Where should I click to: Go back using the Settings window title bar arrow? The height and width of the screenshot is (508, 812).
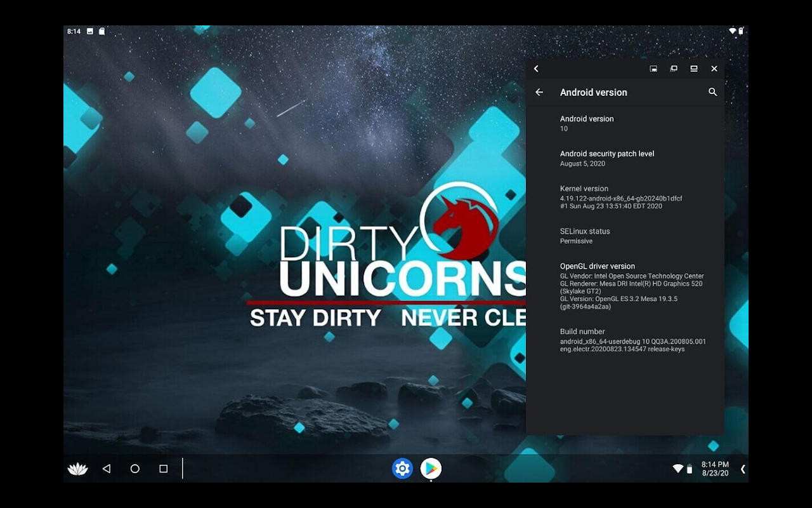point(536,69)
